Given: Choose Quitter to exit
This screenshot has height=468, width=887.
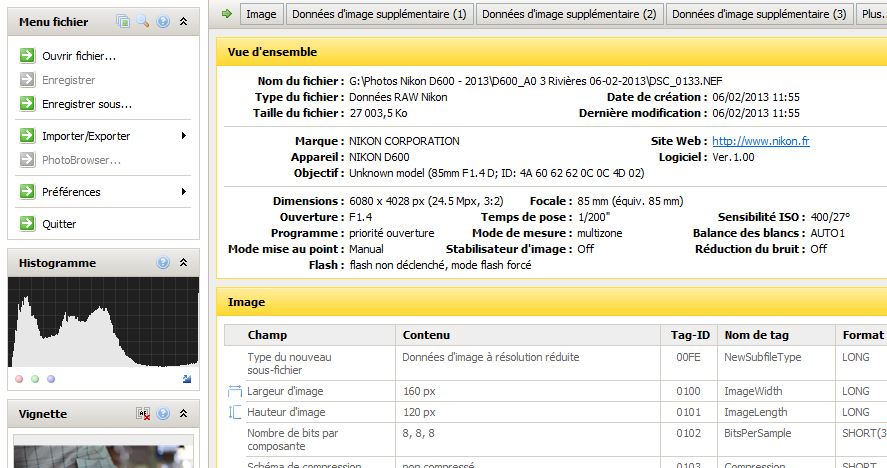Looking at the screenshot, I should tap(59, 224).
